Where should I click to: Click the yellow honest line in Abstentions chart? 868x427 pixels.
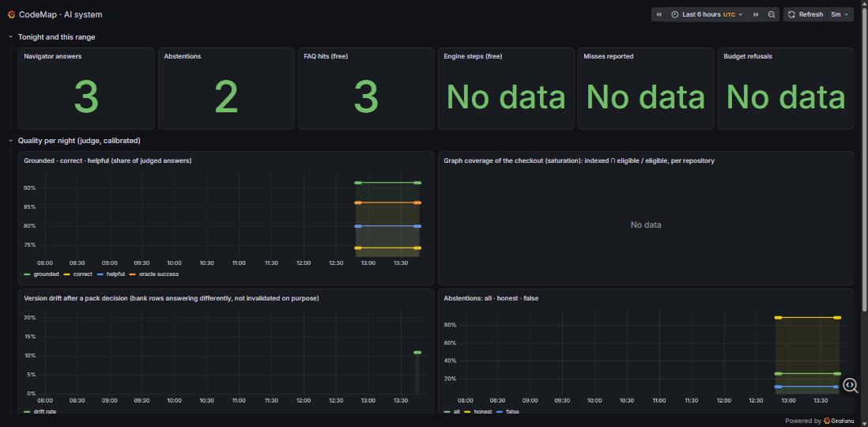(808, 318)
